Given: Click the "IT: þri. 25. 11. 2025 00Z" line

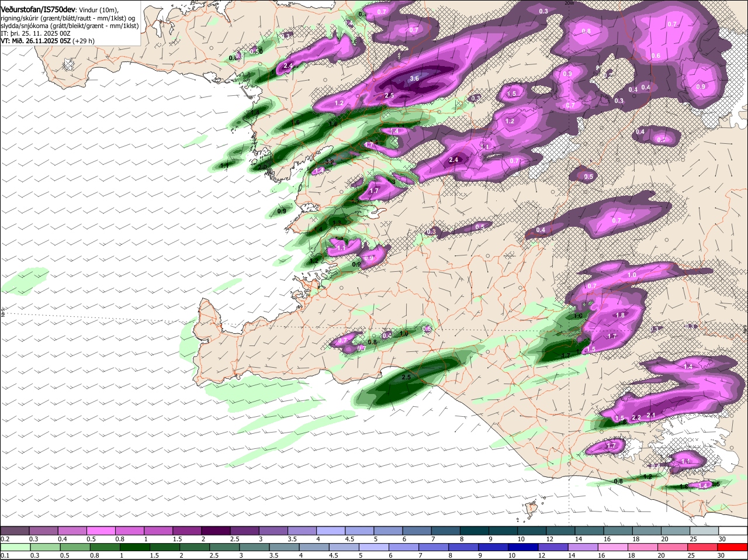Looking at the screenshot, I should tap(36, 33).
